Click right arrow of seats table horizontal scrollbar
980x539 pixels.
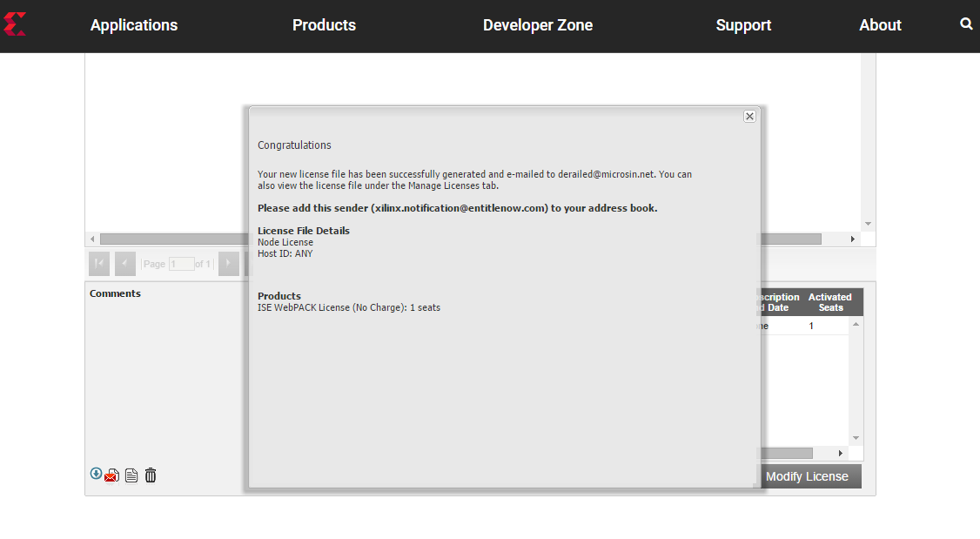point(840,453)
